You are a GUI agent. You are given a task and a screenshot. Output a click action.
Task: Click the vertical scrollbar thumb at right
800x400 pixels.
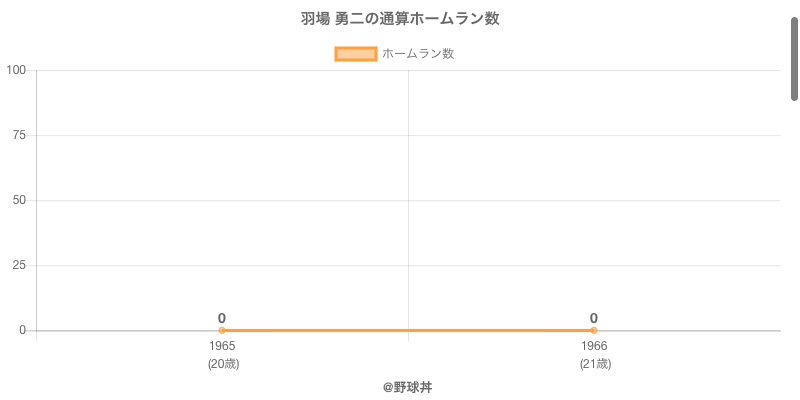point(794,58)
